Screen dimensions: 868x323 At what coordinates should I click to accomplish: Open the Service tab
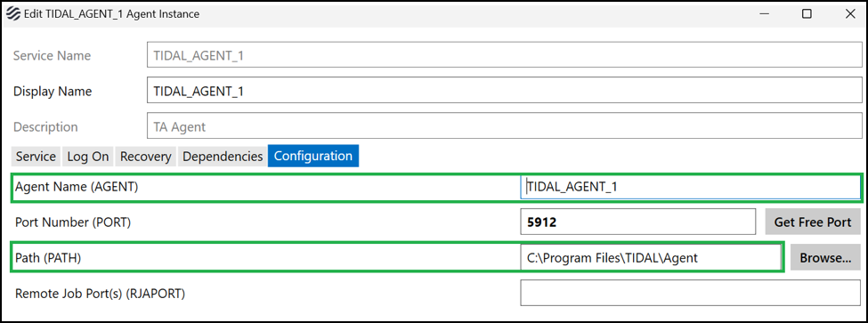[36, 156]
